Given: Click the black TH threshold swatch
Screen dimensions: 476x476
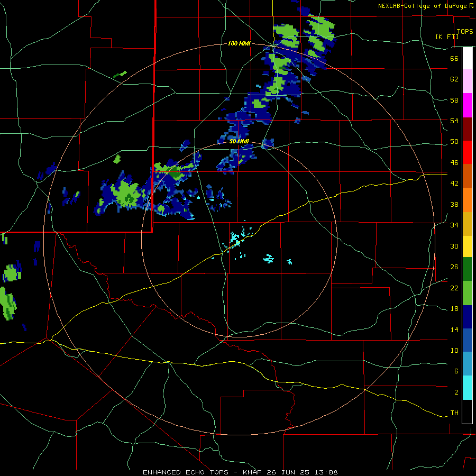Looking at the screenshot, I should [467, 411].
